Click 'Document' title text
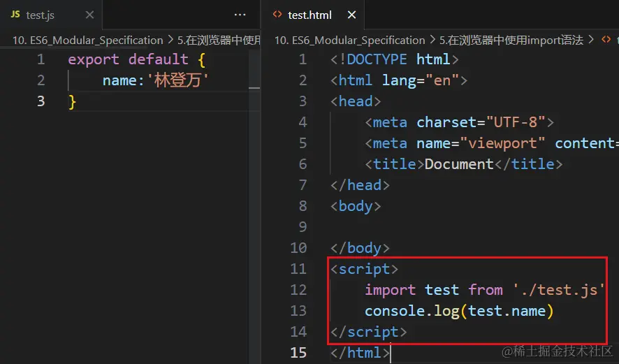The height and width of the screenshot is (364, 619). coord(459,164)
